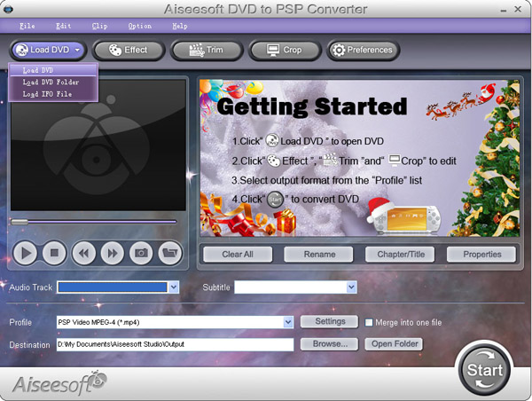Open the Crop tool
This screenshot has height=401, width=532.
(285, 51)
